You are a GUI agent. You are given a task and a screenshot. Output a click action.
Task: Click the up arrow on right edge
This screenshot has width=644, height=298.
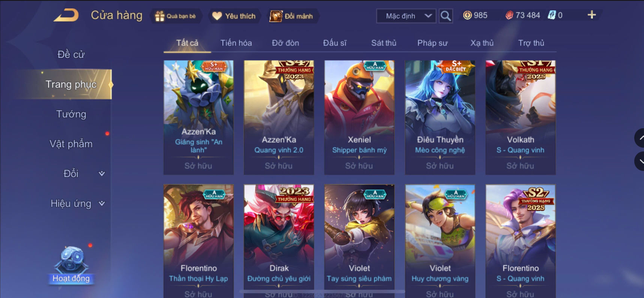tap(639, 138)
